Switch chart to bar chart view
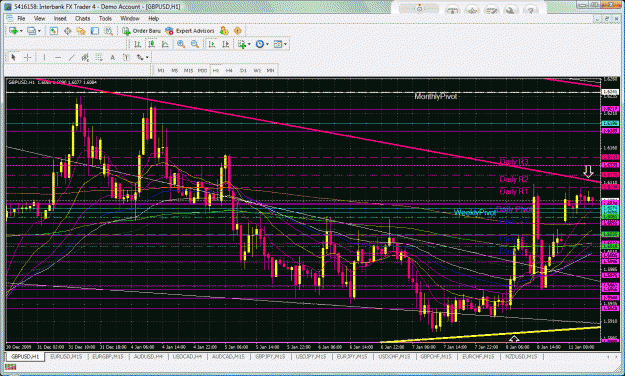Viewport: 625px width, 376px height. tap(138, 44)
